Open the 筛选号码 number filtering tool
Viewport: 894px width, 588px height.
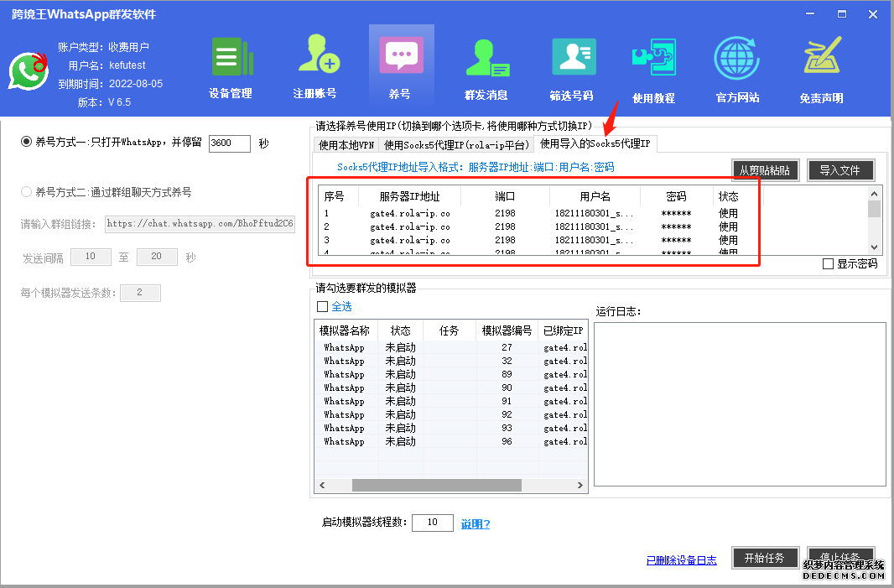574,67
